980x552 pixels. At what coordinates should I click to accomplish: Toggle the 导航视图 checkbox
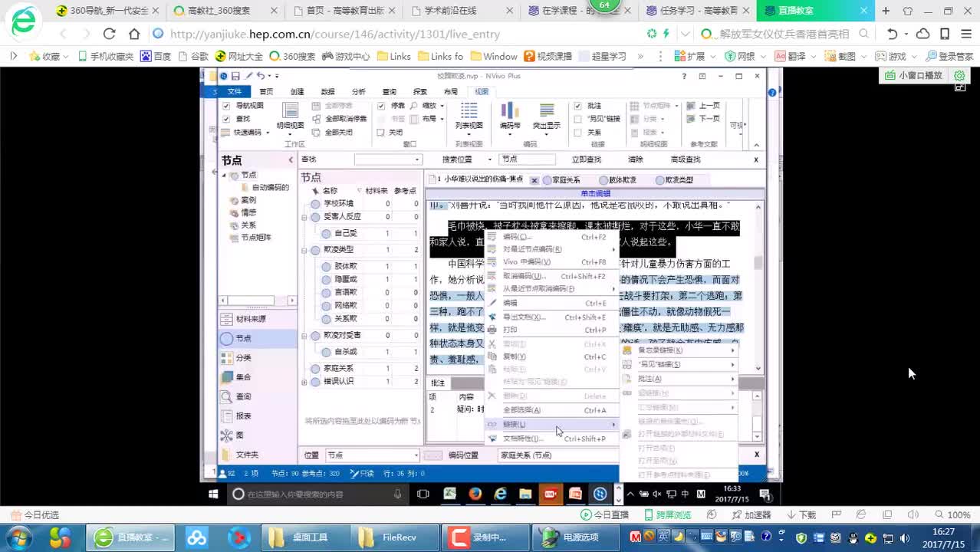pos(226,106)
